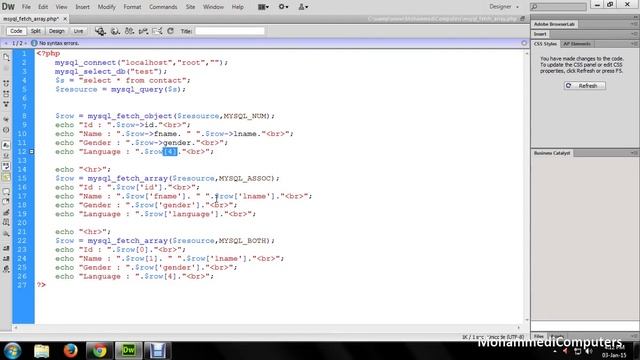Open Firefox from taskbar

tap(70, 351)
